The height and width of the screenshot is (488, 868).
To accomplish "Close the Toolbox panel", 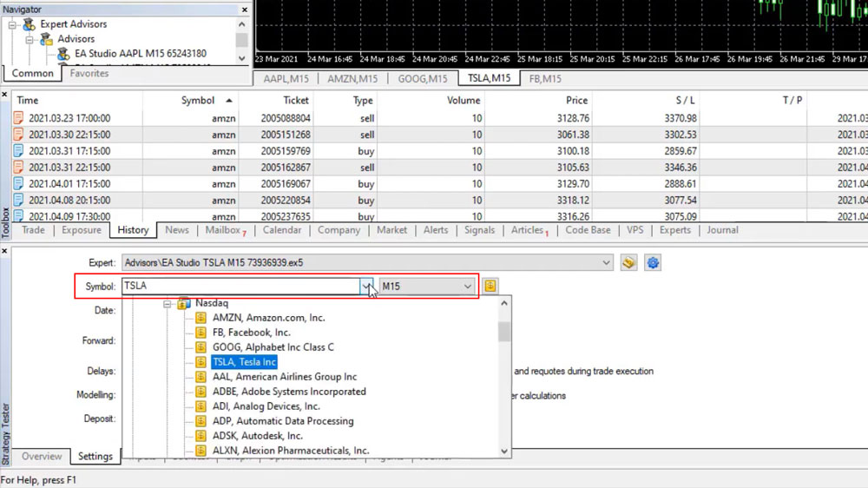I will [4, 95].
